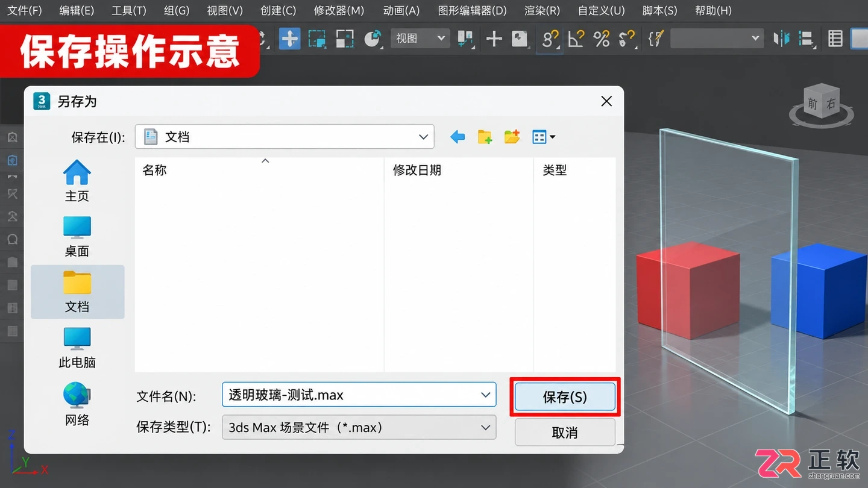This screenshot has width=868, height=488.
Task: Open the 渲染(R) menu
Action: [x=542, y=10]
